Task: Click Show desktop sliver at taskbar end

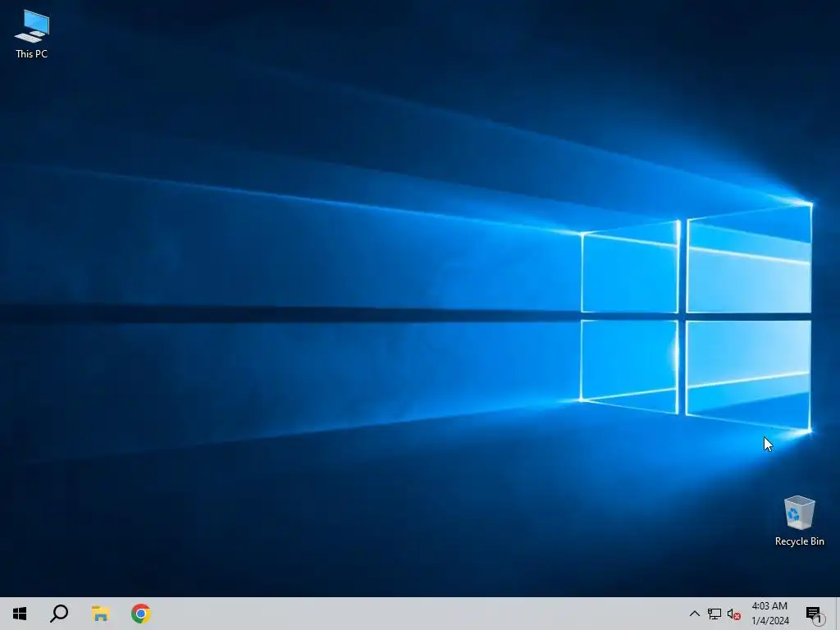Action: (838, 614)
